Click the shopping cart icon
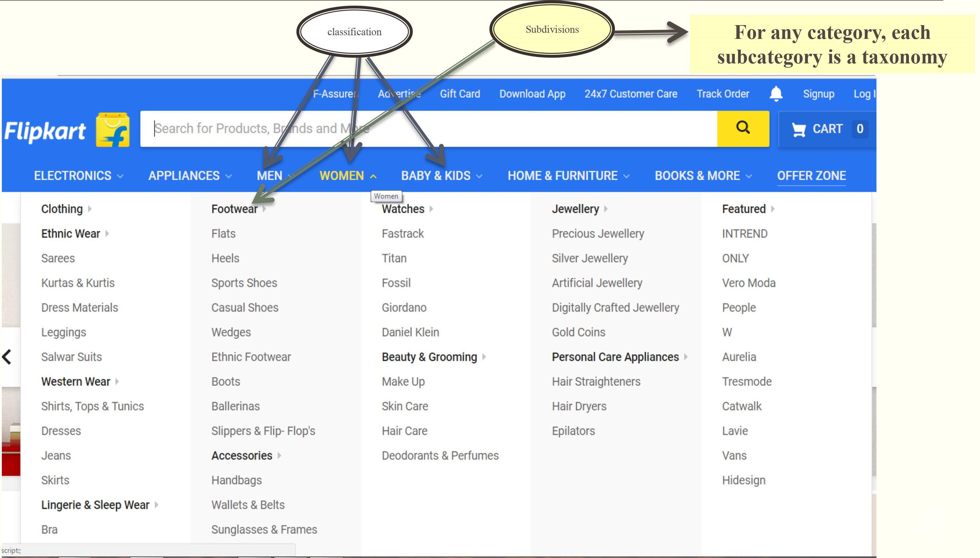The height and width of the screenshot is (558, 980). (x=799, y=129)
